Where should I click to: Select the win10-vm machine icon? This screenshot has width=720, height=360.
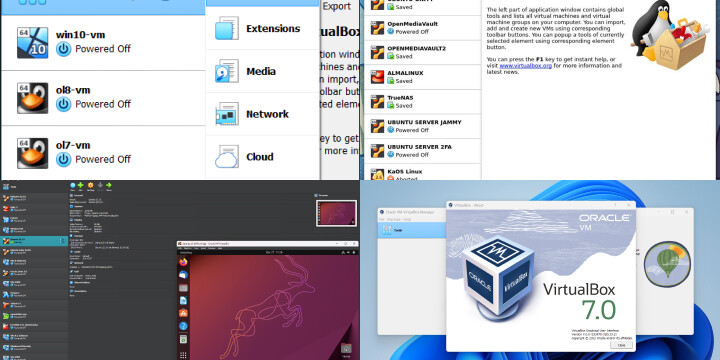32,42
